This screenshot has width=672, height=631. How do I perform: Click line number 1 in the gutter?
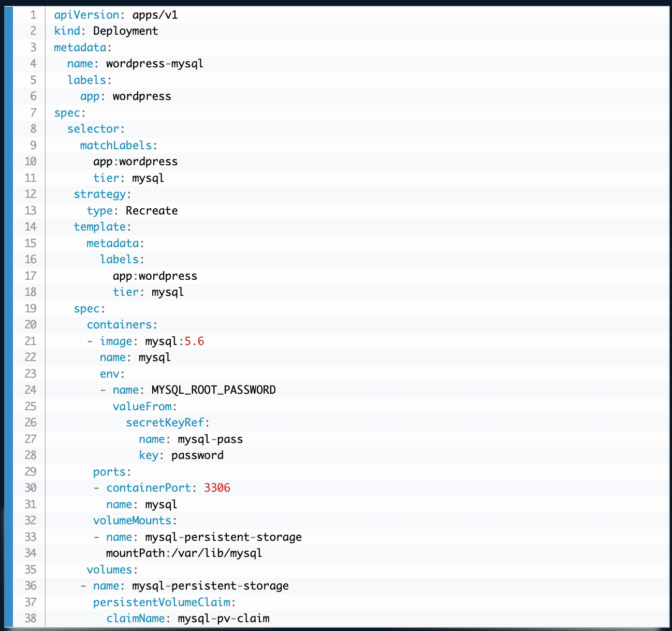pos(33,15)
